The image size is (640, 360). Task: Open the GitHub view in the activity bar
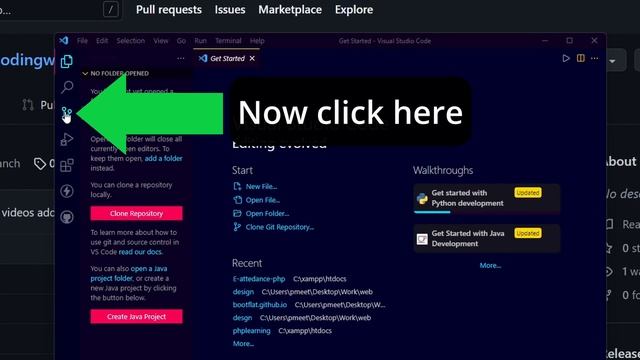(67, 217)
